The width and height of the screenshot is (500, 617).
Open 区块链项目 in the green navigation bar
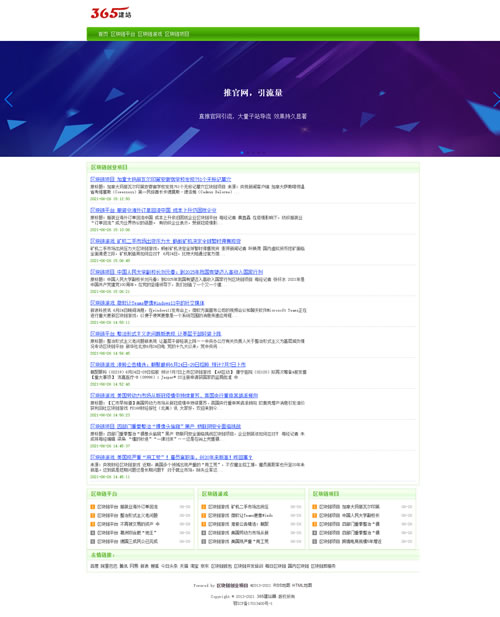177,34
